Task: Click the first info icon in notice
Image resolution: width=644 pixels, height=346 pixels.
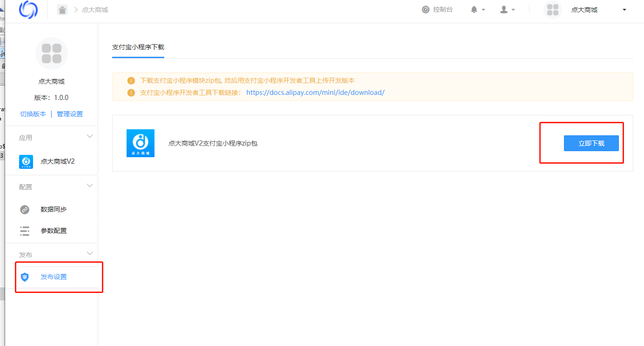Action: [x=131, y=80]
